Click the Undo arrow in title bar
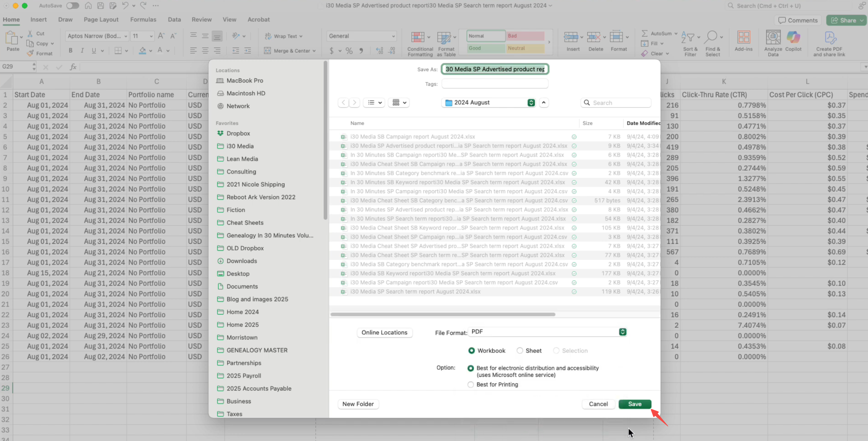This screenshot has height=441, width=868. [125, 5]
